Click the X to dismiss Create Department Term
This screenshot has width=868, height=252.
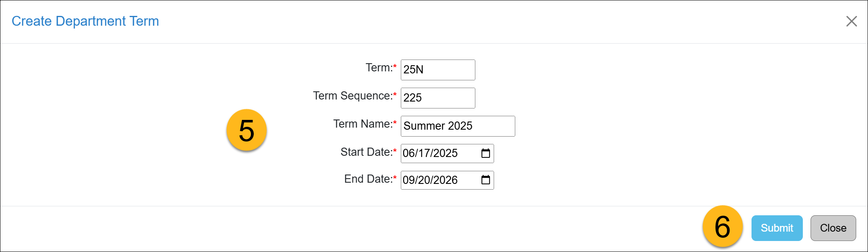point(851,22)
